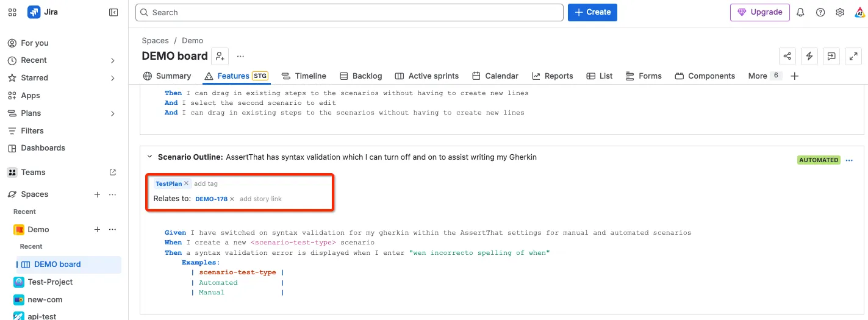868x320 pixels.
Task: Open the profile avatar menu
Action: point(859,12)
